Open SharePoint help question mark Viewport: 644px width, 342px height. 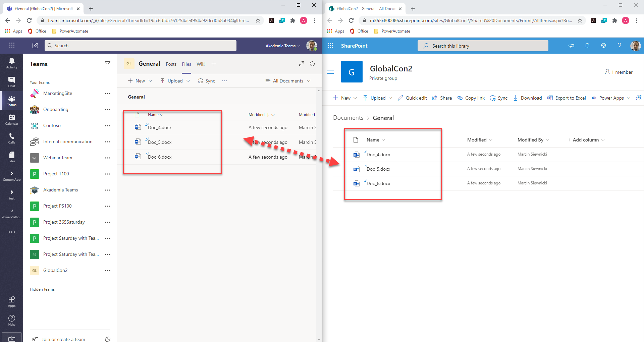point(620,46)
